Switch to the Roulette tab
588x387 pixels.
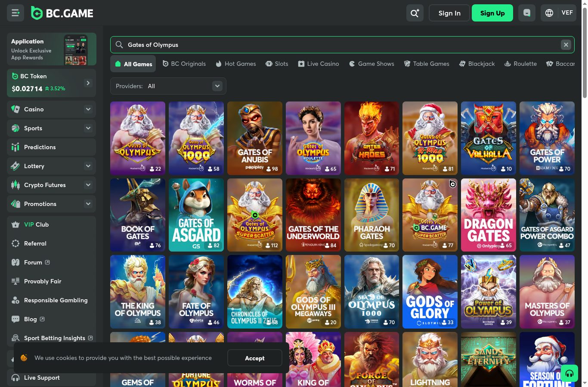coord(521,64)
